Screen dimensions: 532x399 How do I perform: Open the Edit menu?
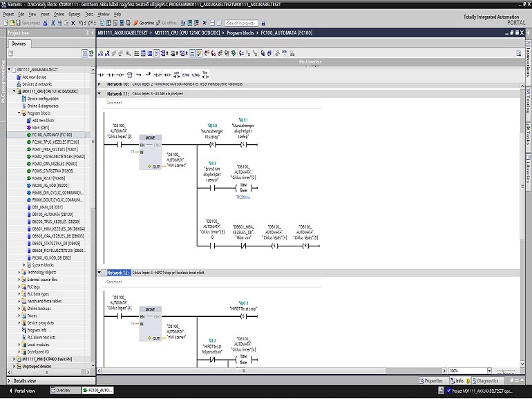tap(21, 14)
